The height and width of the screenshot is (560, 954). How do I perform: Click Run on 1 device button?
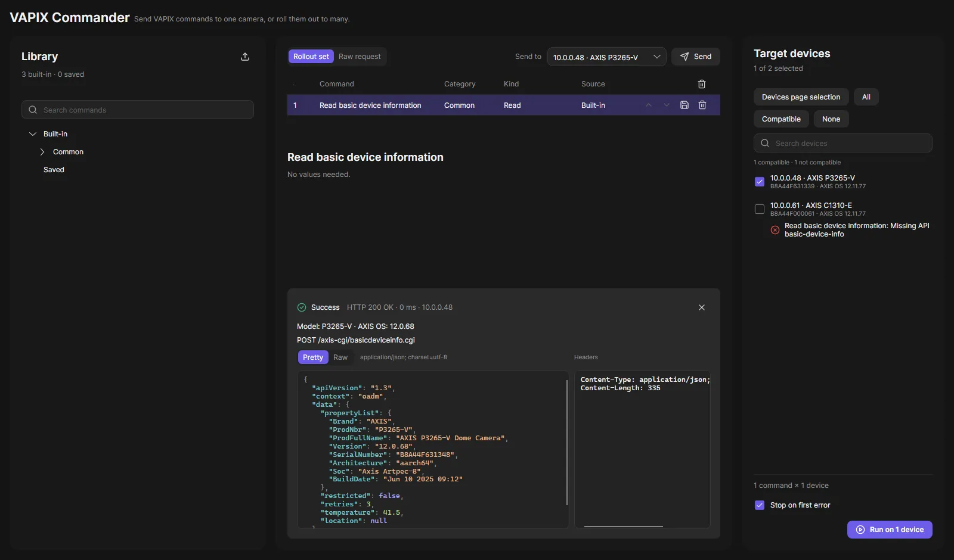(x=890, y=530)
